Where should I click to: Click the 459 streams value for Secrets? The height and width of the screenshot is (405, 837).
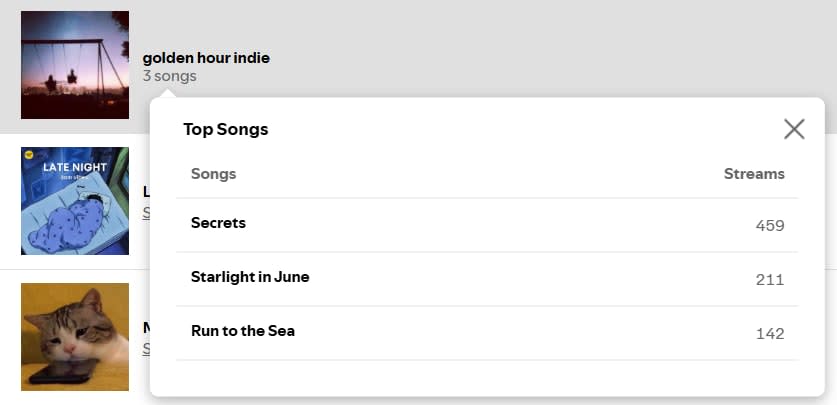[x=770, y=226]
